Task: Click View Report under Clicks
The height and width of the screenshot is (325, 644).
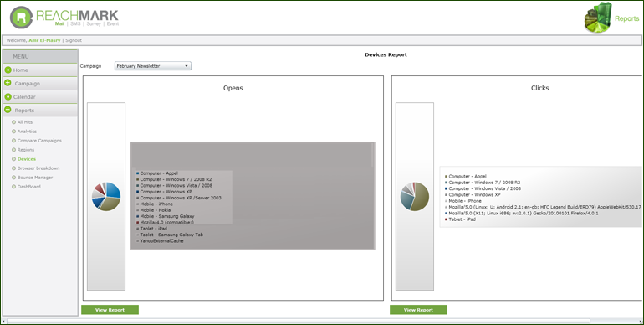Action: point(418,310)
